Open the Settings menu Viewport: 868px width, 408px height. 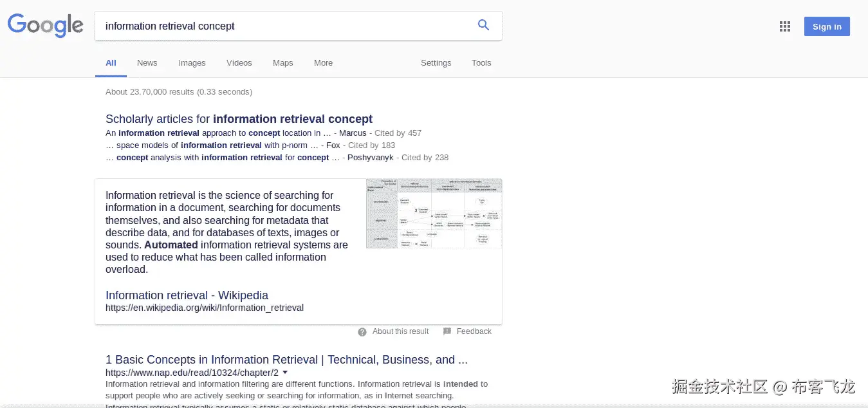pos(436,63)
